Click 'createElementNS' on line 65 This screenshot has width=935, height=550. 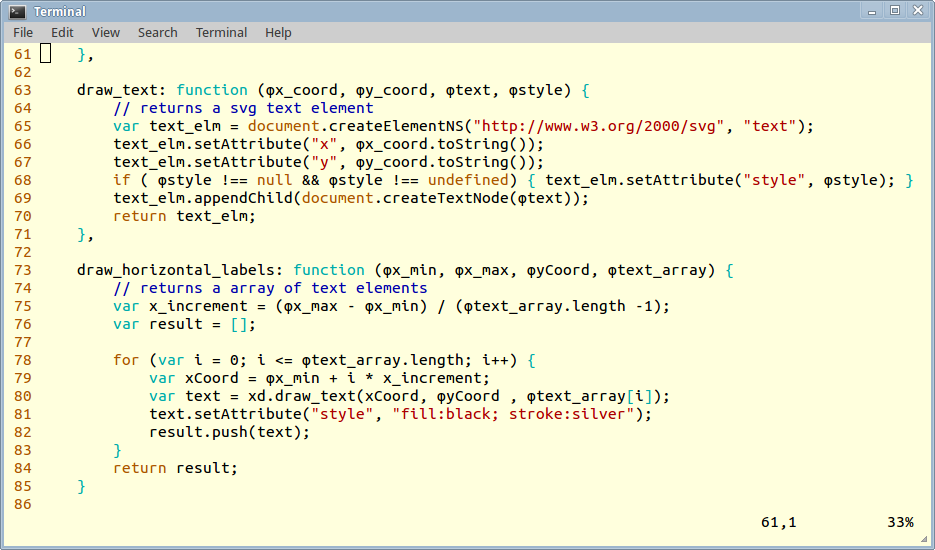click(x=396, y=126)
